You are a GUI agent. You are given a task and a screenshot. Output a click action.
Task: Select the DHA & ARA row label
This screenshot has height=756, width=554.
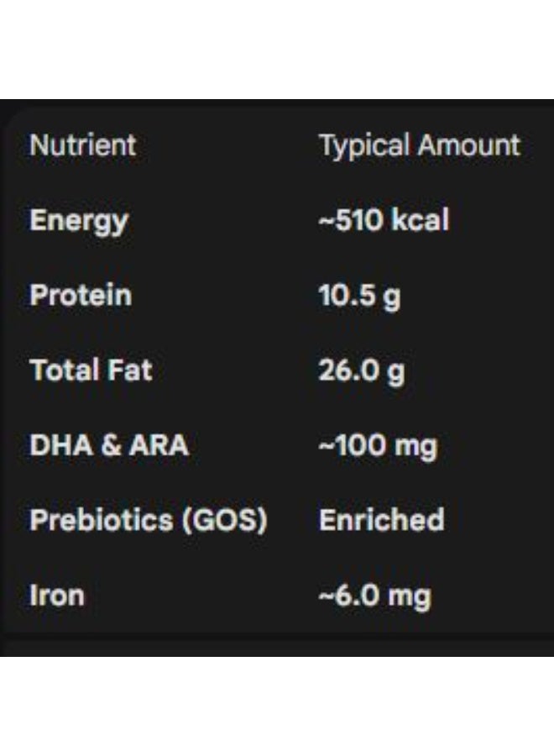coord(109,445)
